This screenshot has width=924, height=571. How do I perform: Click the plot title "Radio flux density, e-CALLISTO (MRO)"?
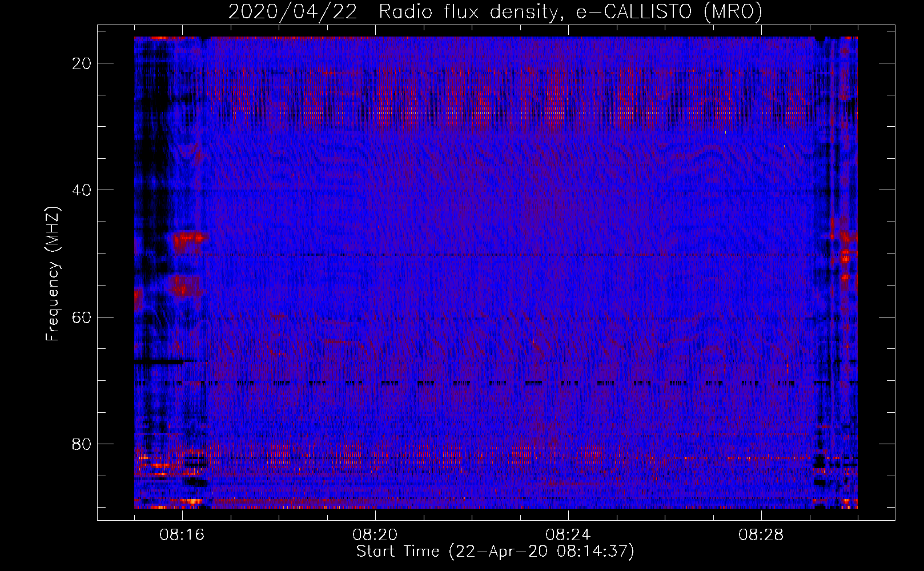coord(571,11)
